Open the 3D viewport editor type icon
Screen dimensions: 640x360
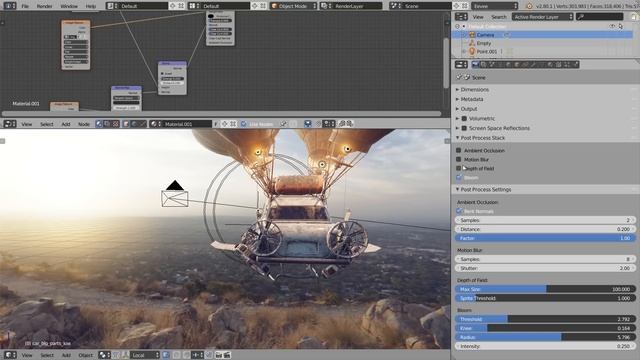tap(9, 355)
